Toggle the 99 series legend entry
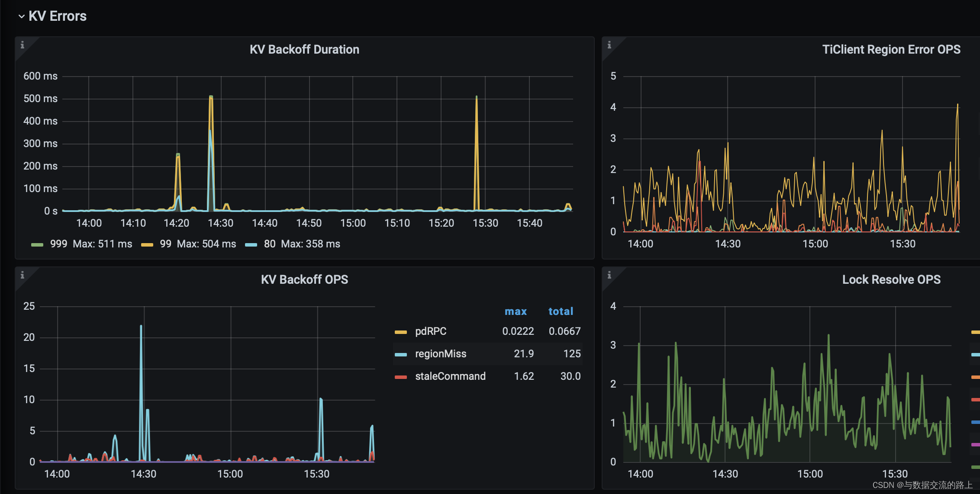The width and height of the screenshot is (980, 494). (x=165, y=244)
